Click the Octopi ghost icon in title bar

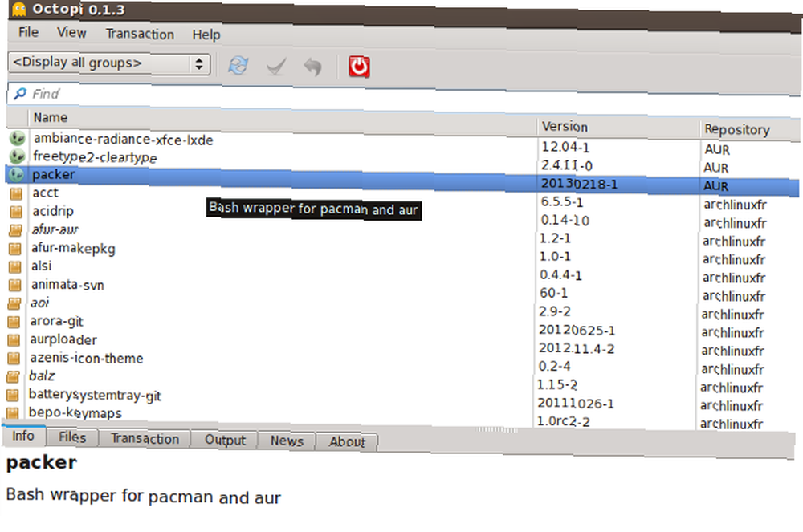pyautogui.click(x=19, y=9)
